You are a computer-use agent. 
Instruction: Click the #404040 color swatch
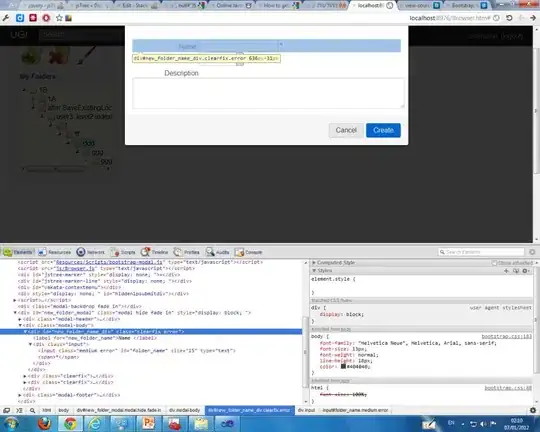(x=343, y=367)
